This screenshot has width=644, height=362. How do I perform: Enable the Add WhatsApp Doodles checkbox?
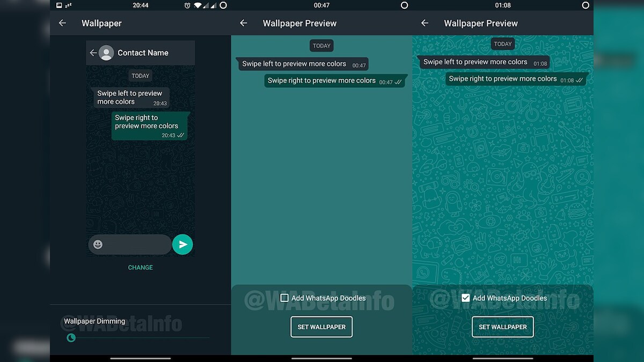click(284, 298)
